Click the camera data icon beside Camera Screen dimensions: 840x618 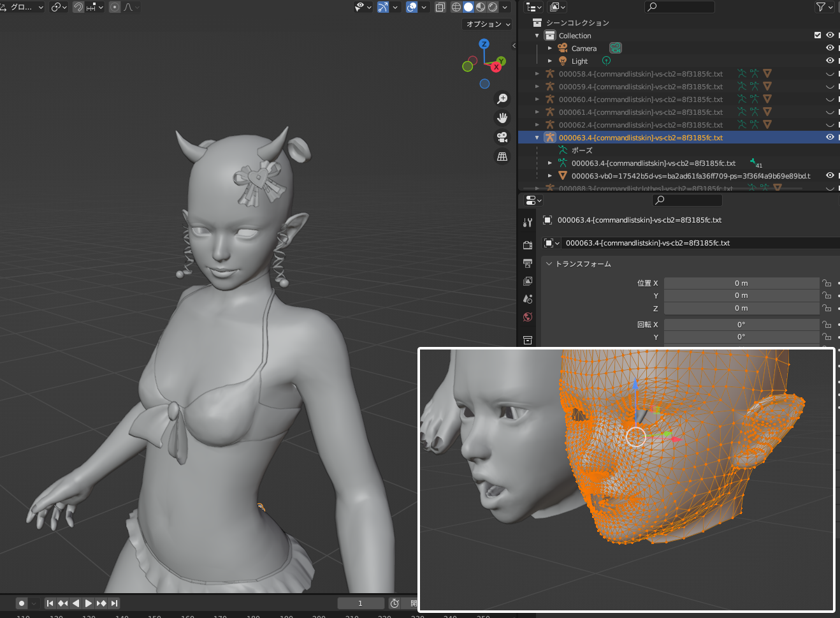click(615, 48)
